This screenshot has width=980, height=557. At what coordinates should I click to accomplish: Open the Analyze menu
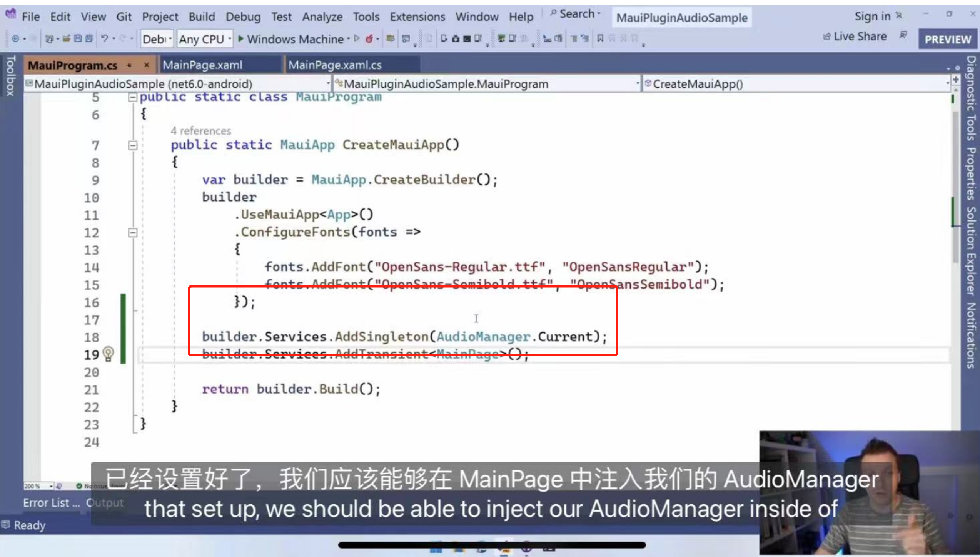322,17
